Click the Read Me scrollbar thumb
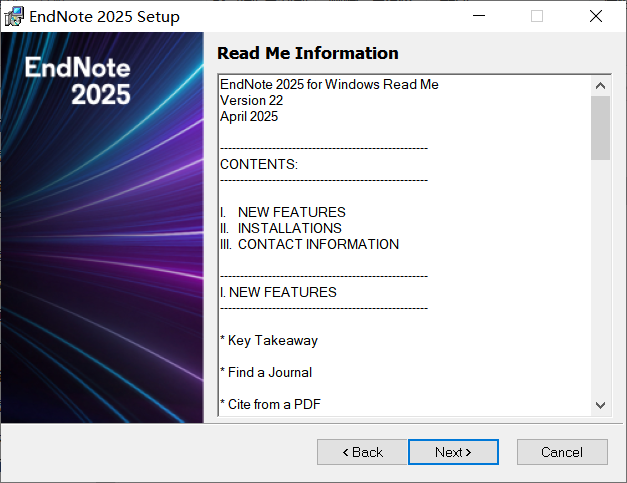Screen dimensions: 627x483 (x=600, y=128)
